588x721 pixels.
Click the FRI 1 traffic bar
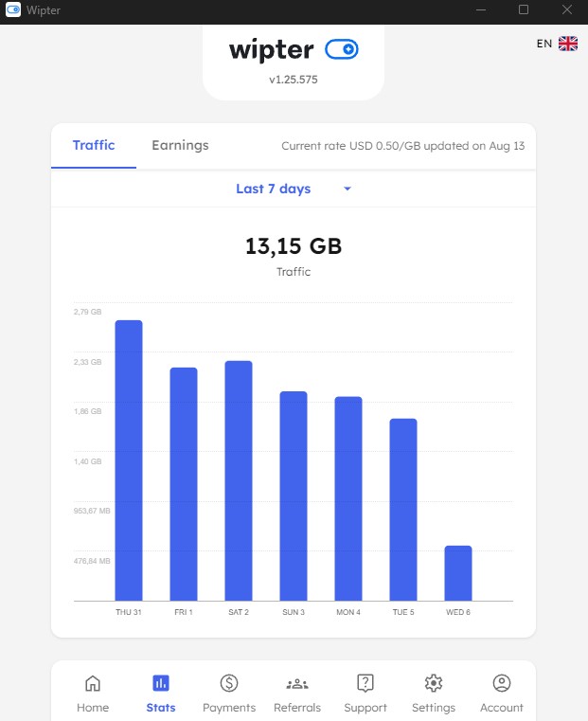click(184, 484)
